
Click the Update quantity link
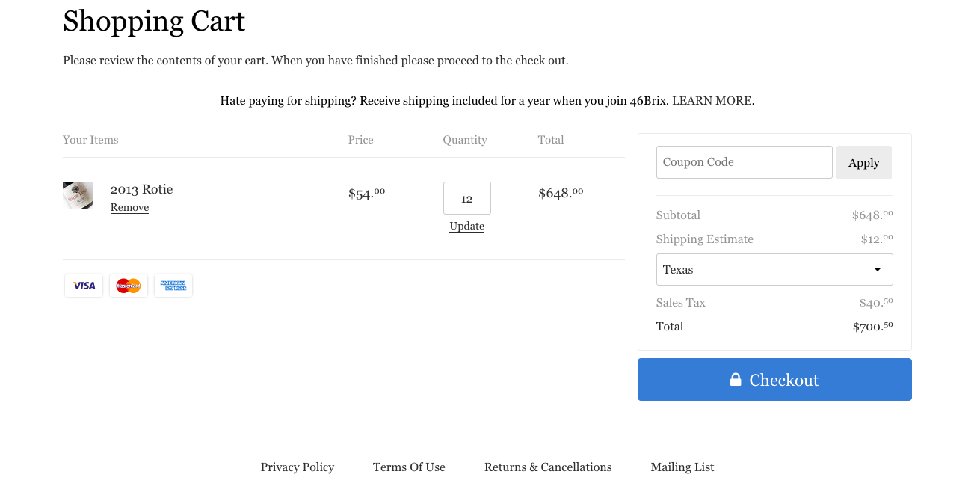[467, 227]
